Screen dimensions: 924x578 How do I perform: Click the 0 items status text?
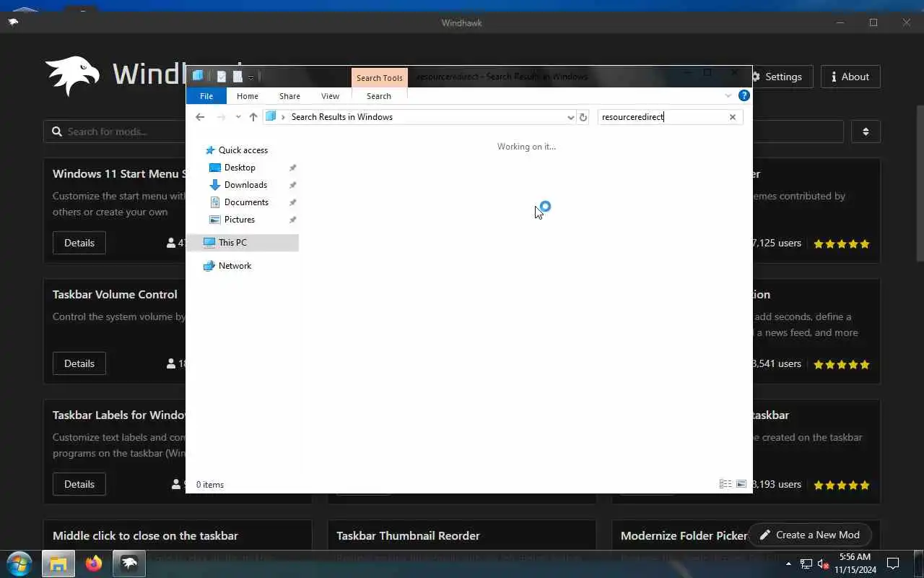[210, 485]
